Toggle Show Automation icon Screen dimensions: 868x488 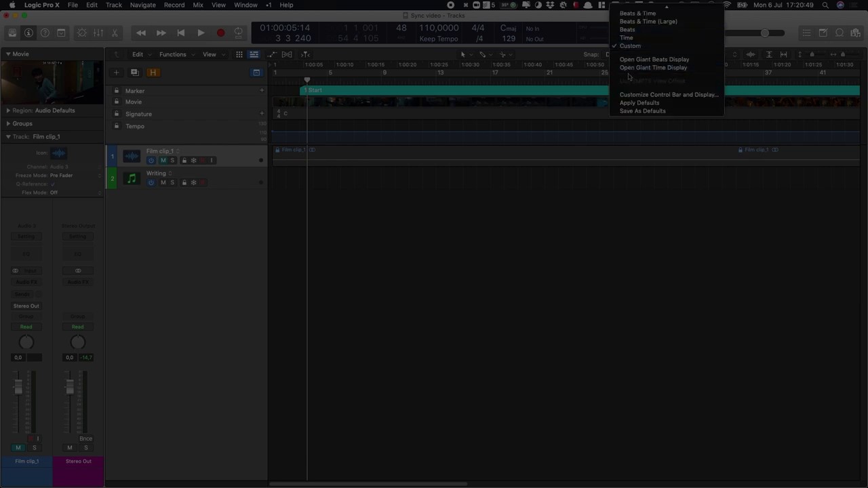click(x=272, y=54)
